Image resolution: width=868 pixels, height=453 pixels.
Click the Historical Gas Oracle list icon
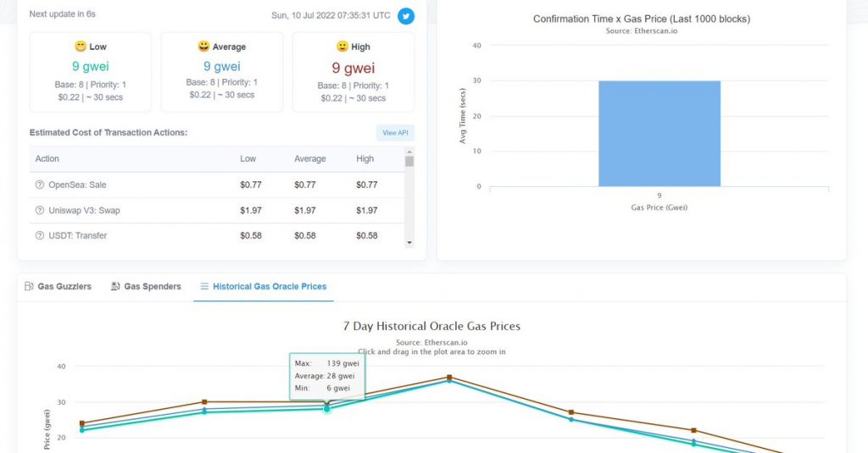click(x=204, y=286)
